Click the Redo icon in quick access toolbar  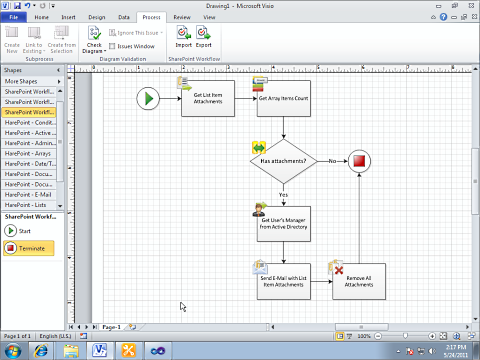pos(42,6)
